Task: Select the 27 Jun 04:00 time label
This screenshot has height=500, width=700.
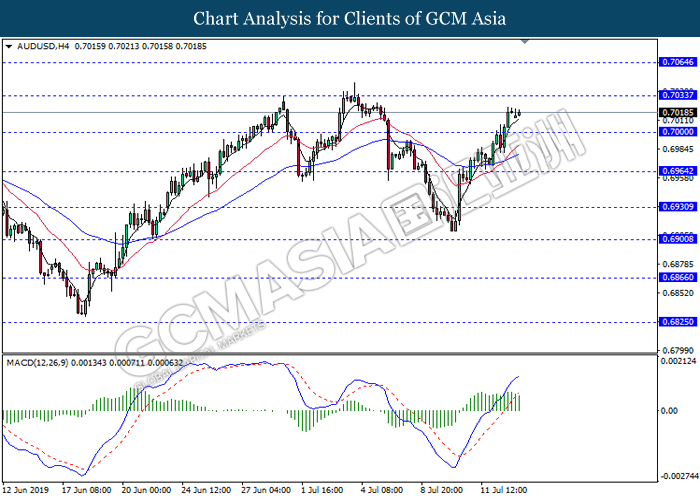Action: [266, 490]
